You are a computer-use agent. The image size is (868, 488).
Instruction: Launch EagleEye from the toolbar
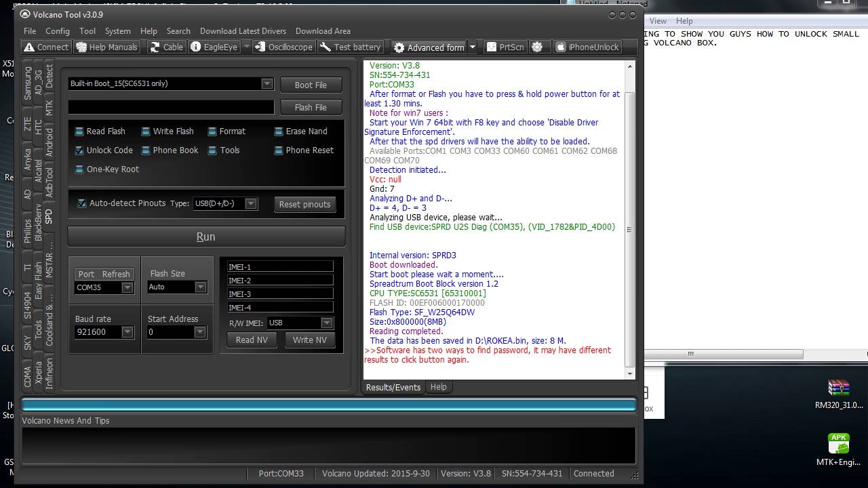(x=214, y=47)
